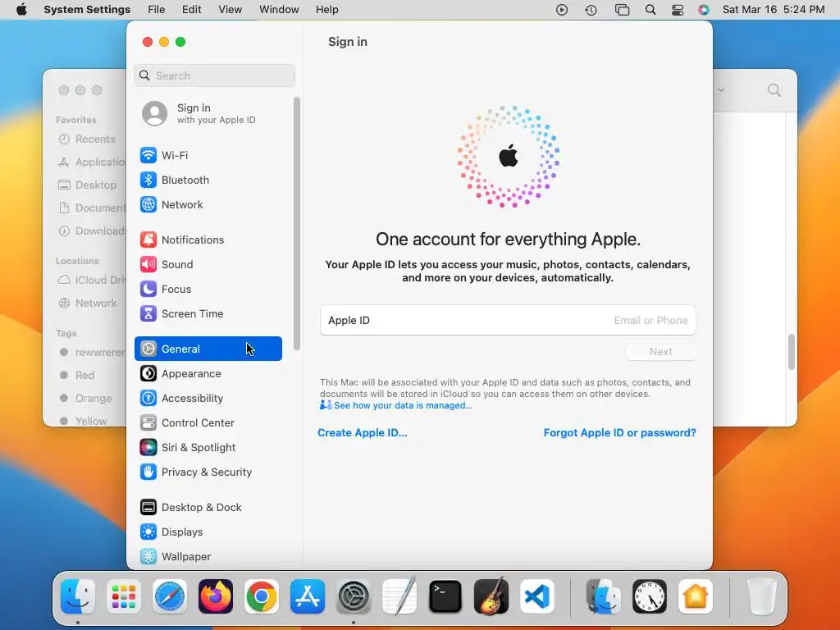
Task: Open Wi-Fi settings in sidebar
Action: [208, 155]
